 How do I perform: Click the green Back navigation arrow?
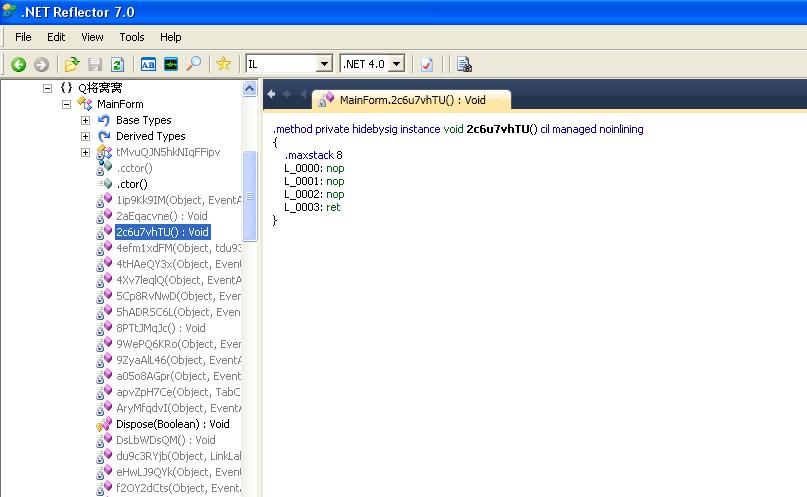[x=19, y=64]
